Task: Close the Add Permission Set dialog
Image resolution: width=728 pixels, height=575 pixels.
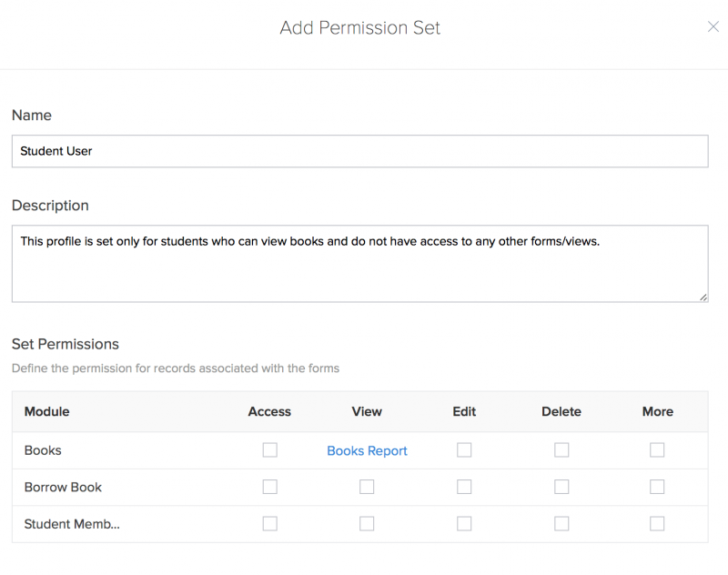Action: 713,27
